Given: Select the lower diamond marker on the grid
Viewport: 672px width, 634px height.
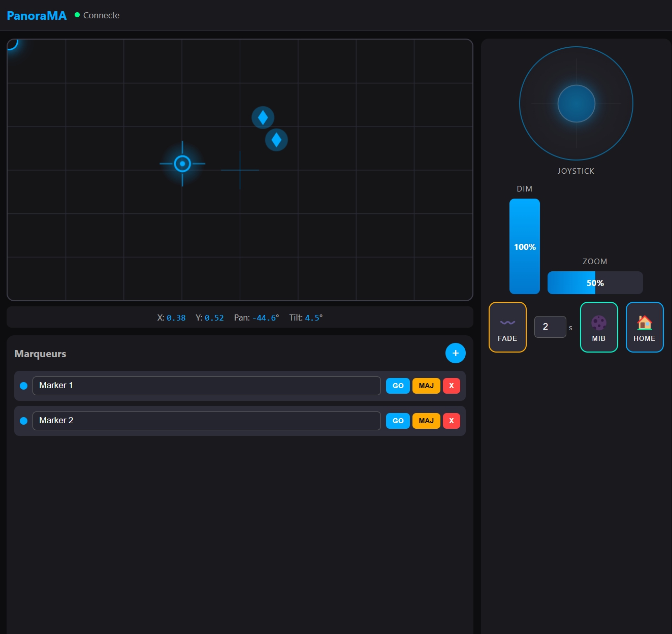Looking at the screenshot, I should pyautogui.click(x=276, y=140).
